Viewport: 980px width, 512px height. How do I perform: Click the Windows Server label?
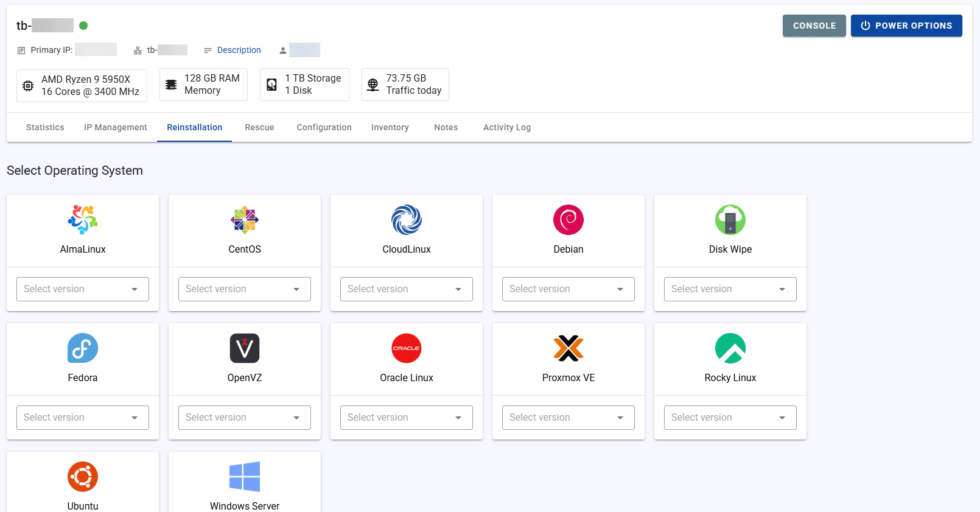(x=245, y=506)
